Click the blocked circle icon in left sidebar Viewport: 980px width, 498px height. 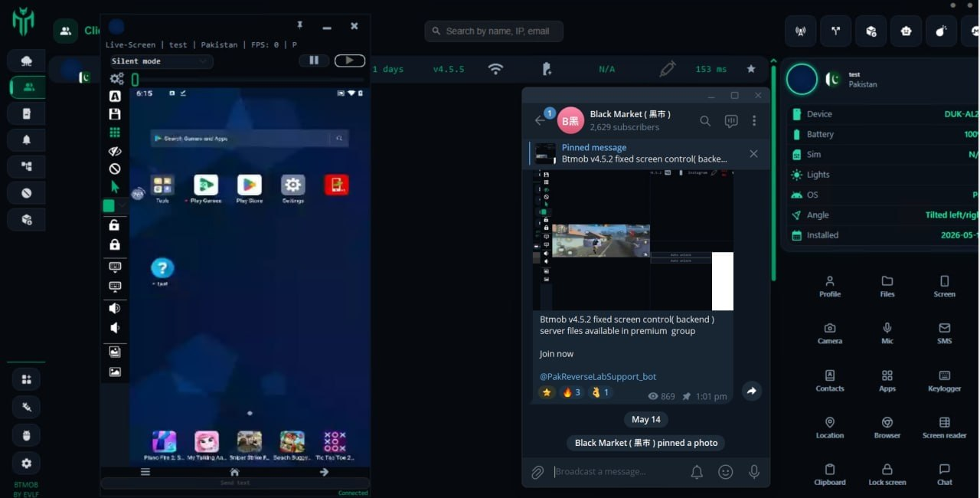[x=27, y=193]
